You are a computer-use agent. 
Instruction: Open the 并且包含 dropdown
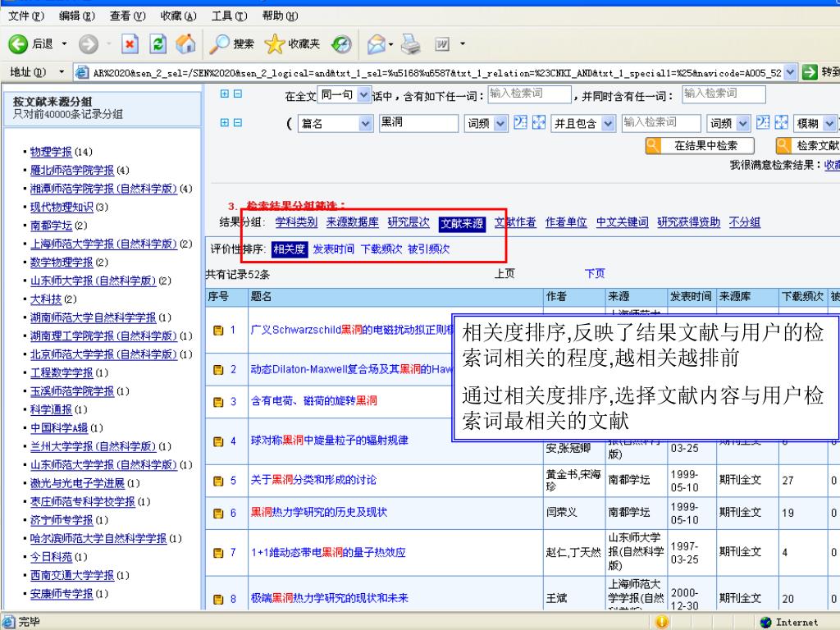pyautogui.click(x=608, y=124)
